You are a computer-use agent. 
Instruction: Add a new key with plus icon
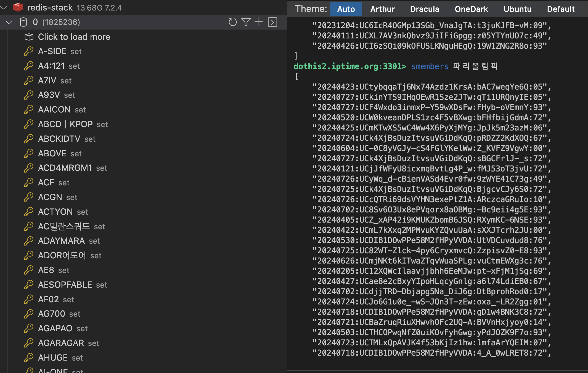coord(259,22)
